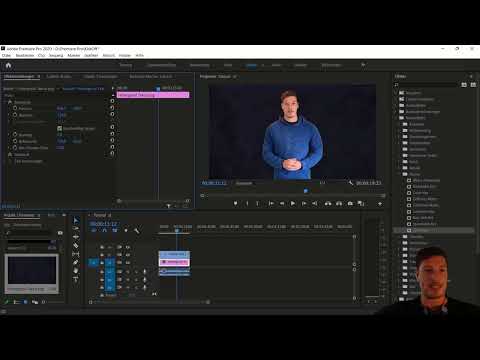Click filter properties icon in Effect Controls
480x360 pixels.
[x=168, y=206]
